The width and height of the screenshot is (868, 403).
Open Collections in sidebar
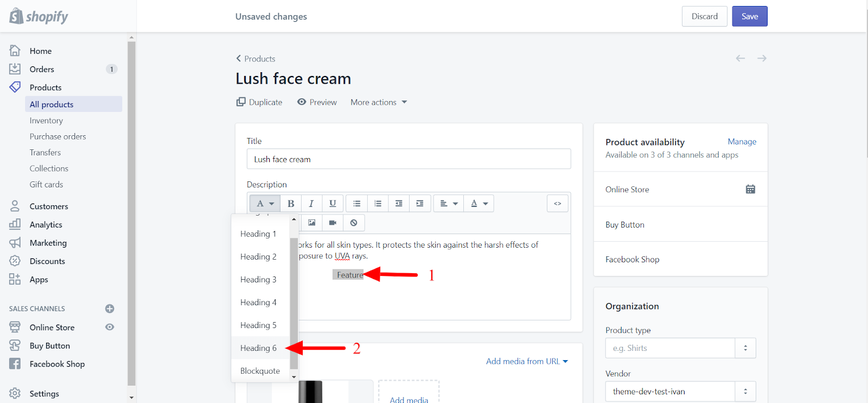[x=49, y=168]
